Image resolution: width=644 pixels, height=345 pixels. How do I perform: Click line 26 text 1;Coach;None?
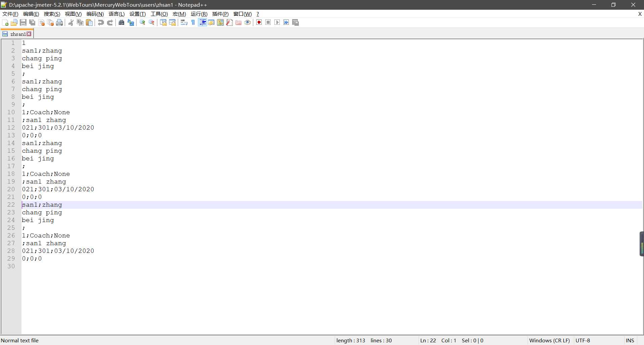(46, 235)
